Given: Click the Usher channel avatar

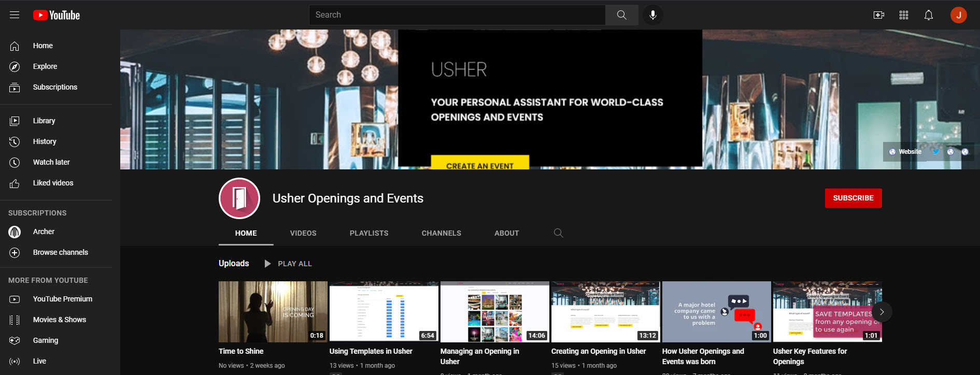Looking at the screenshot, I should [x=239, y=198].
